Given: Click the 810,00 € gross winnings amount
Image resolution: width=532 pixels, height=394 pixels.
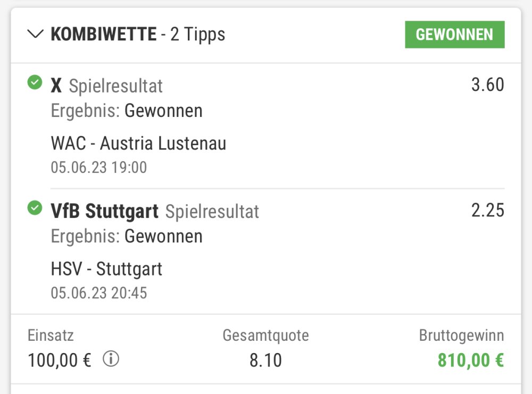Looking at the screenshot, I should 470,360.
